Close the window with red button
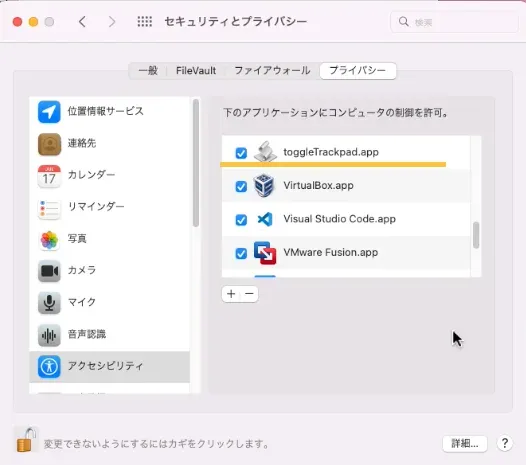 tap(17, 22)
